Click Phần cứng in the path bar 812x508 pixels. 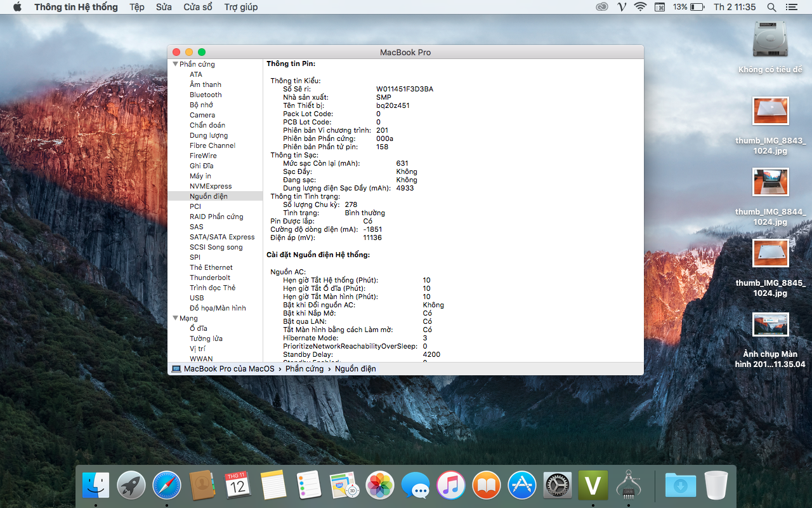pos(304,369)
